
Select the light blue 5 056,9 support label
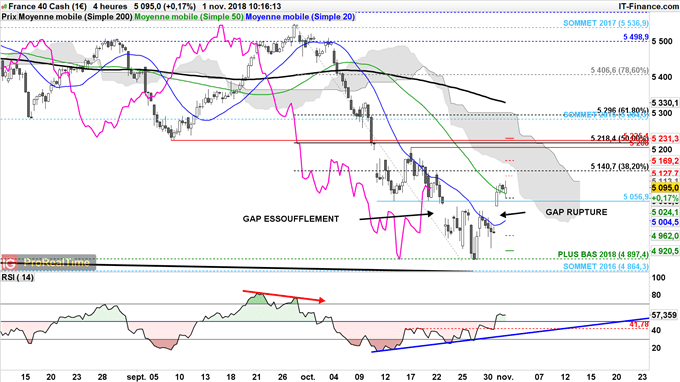click(636, 197)
